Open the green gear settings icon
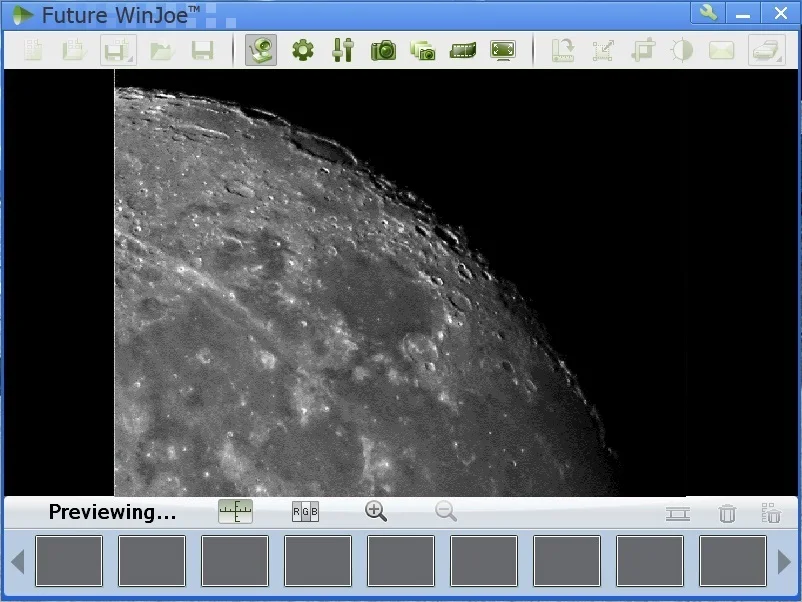 [x=302, y=50]
